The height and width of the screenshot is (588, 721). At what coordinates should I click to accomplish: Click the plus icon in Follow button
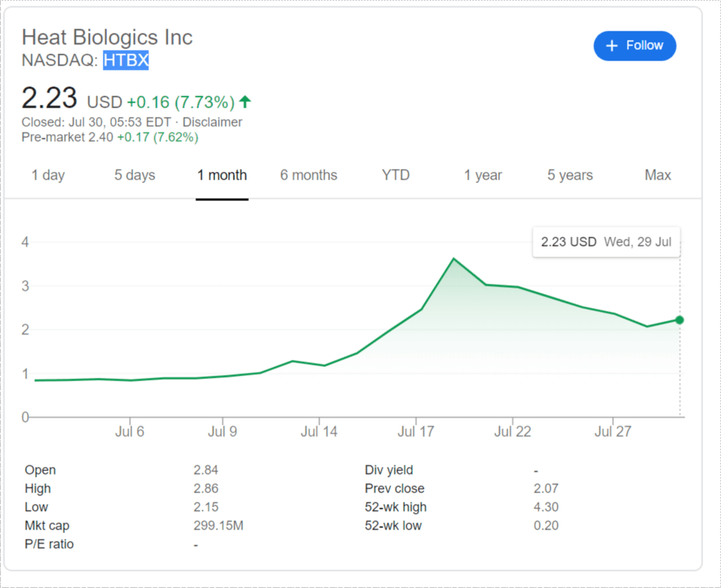coord(611,46)
